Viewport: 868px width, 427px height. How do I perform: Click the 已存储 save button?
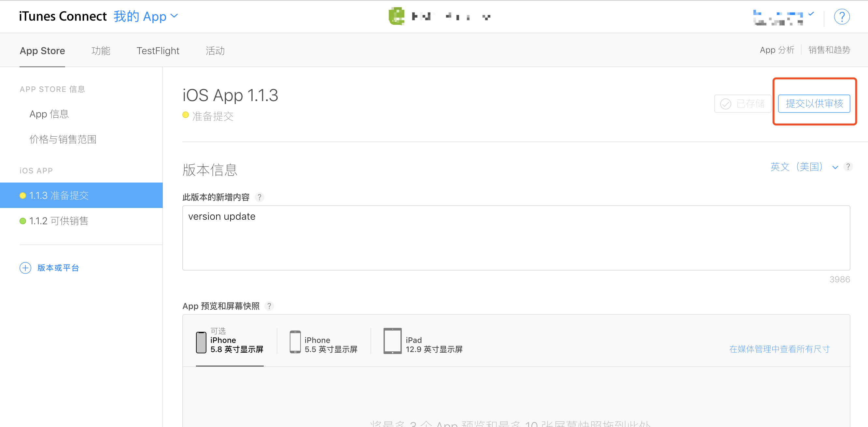742,104
